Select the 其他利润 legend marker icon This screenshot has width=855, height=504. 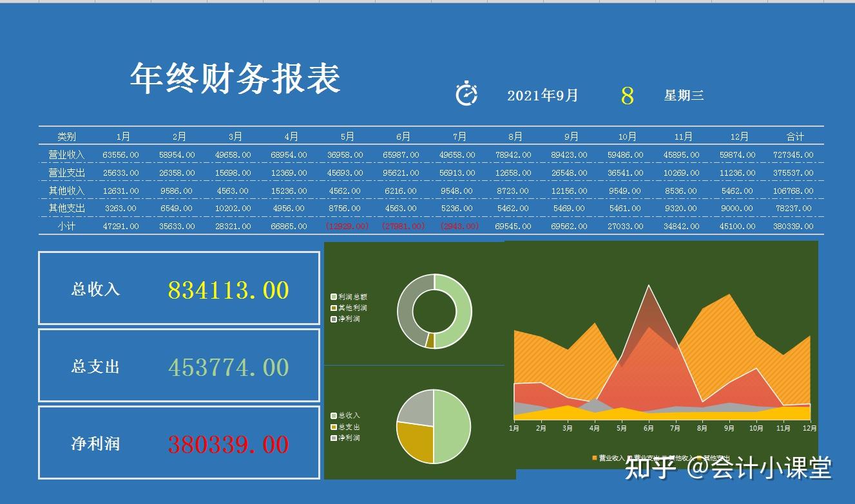333,308
